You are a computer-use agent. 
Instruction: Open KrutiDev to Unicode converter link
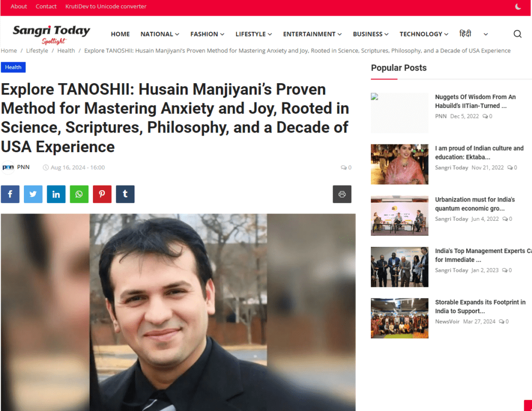click(106, 6)
